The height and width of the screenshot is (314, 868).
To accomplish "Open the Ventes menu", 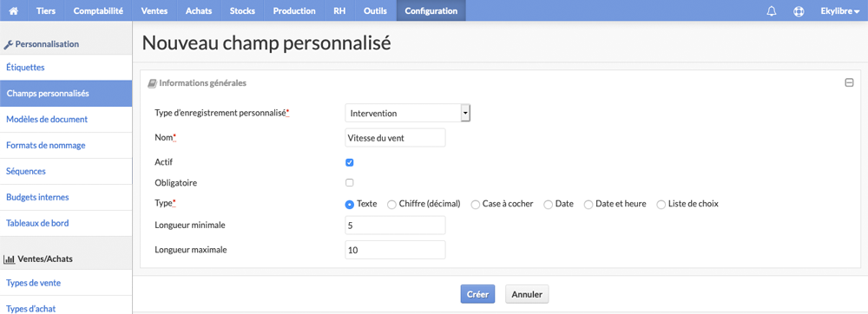I will tap(155, 10).
